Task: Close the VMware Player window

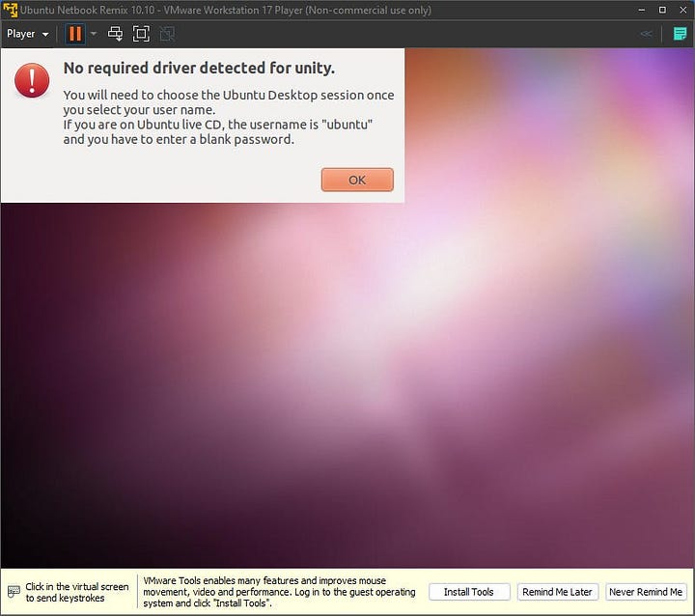Action: click(x=683, y=10)
